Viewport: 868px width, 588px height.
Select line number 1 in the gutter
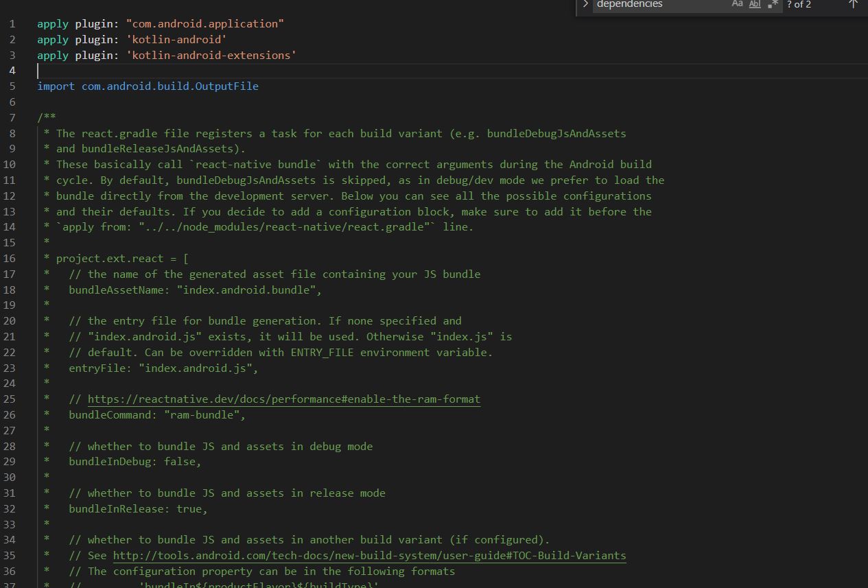12,23
